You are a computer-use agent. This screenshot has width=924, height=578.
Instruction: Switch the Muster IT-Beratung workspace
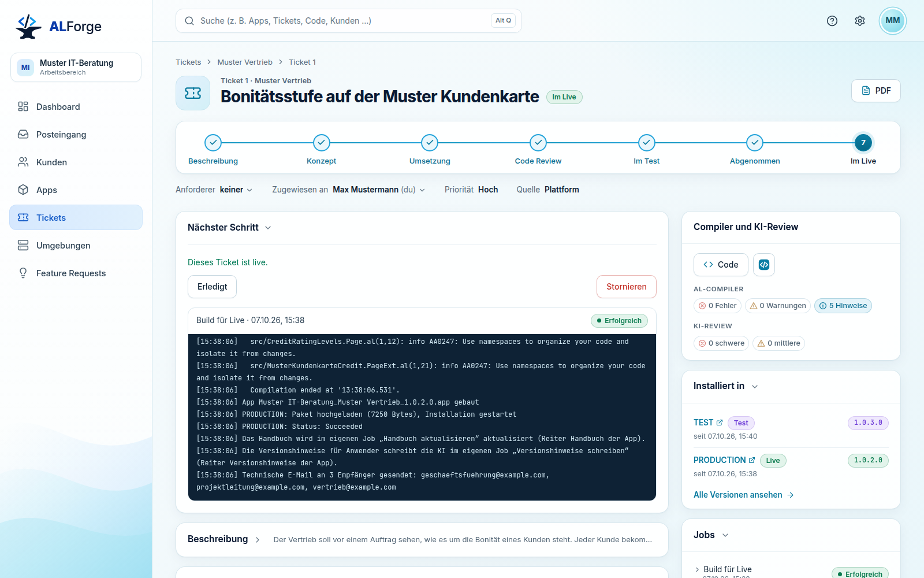(76, 67)
